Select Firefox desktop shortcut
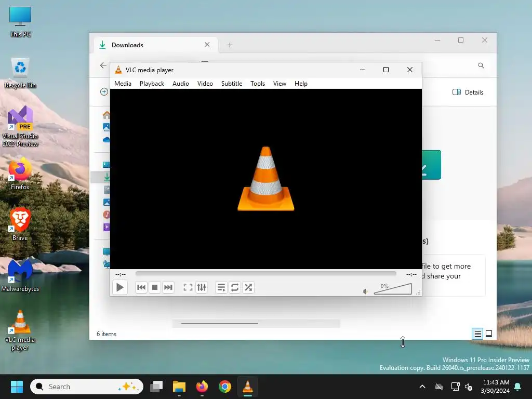 [x=20, y=174]
